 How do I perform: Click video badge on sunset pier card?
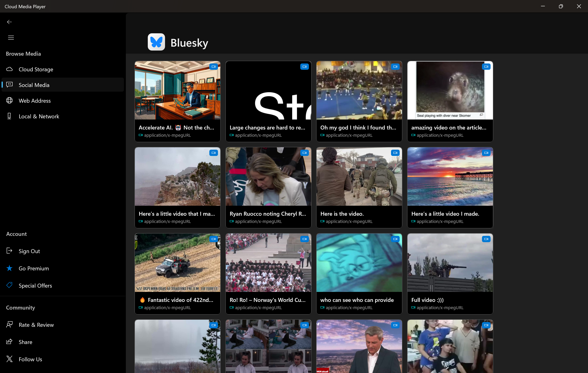click(x=486, y=153)
